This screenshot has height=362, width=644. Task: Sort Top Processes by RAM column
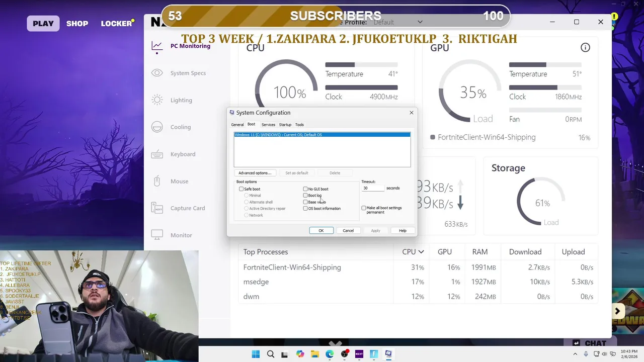479,252
